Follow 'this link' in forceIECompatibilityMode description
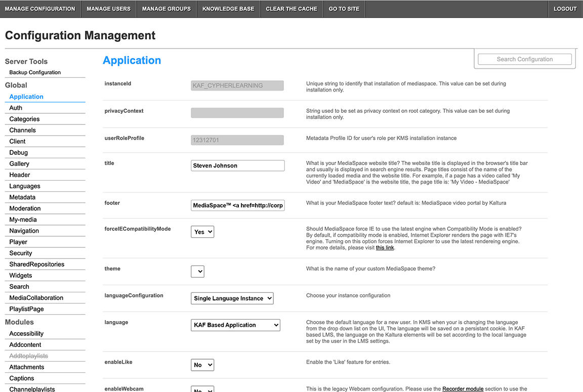 click(x=385, y=247)
